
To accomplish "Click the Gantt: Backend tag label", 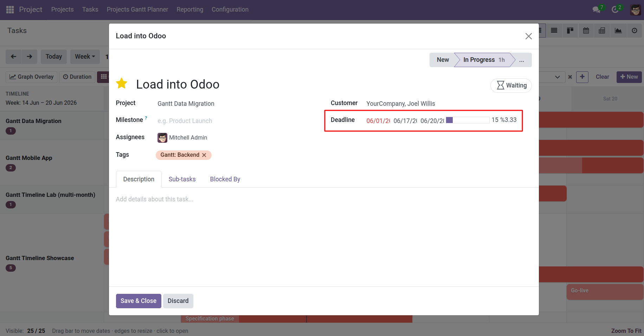I will pos(180,155).
